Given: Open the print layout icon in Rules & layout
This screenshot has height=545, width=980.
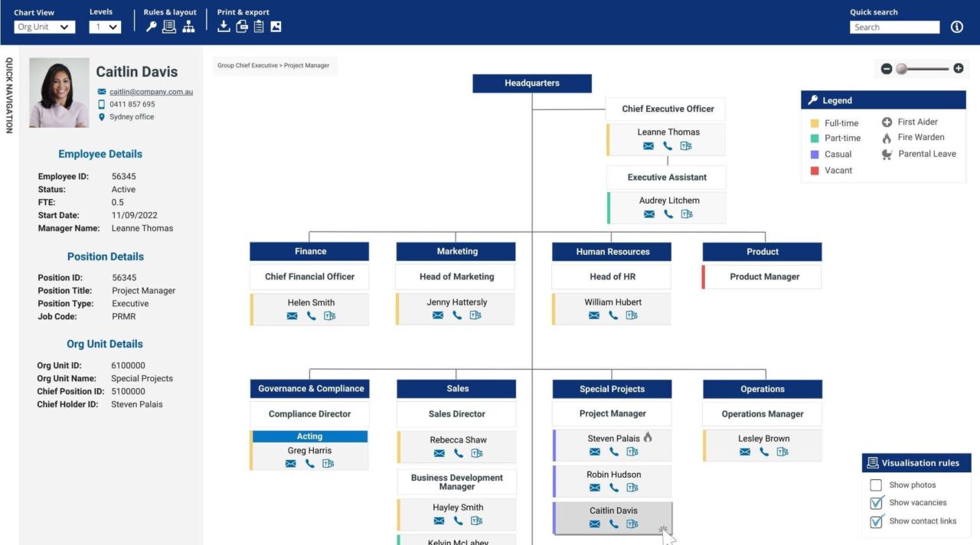Looking at the screenshot, I should (168, 25).
